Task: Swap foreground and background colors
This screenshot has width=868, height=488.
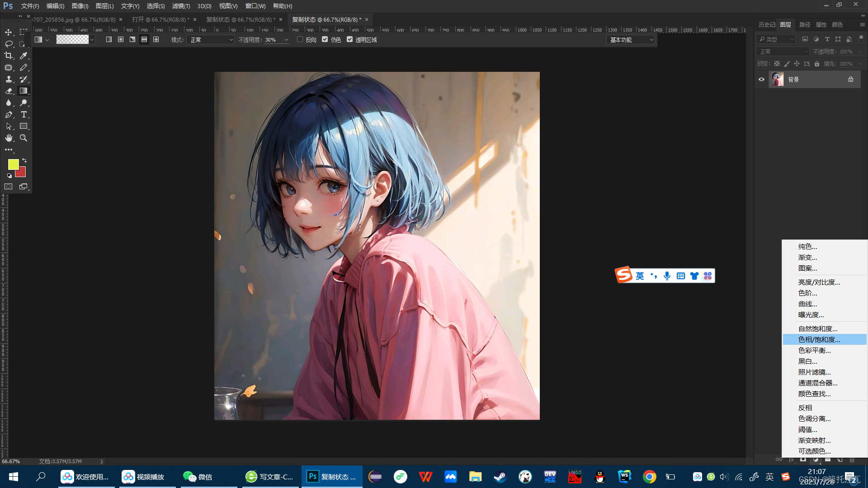Action: (24, 160)
